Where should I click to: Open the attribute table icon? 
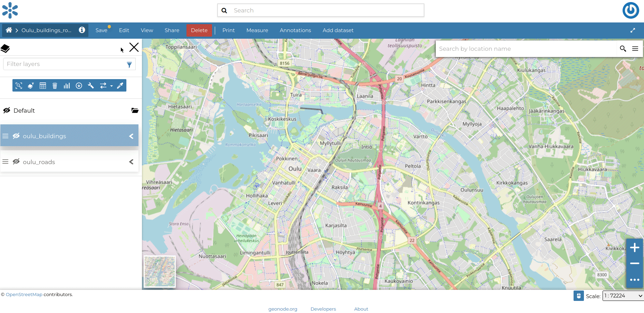tap(43, 86)
